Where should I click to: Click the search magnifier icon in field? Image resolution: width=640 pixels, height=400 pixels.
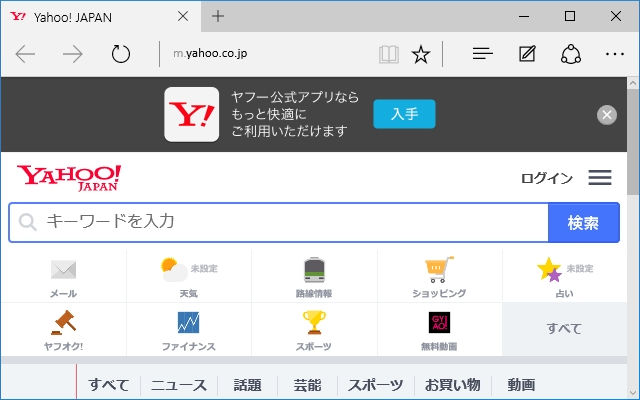[x=27, y=222]
